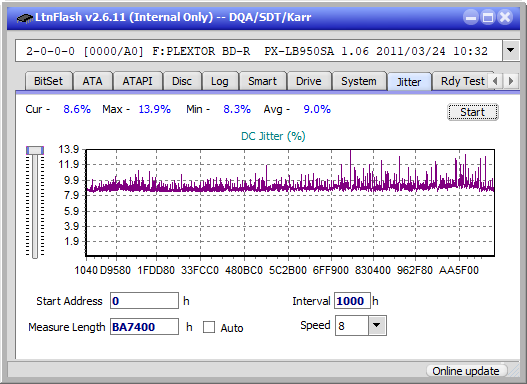Viewport: 527px width, 384px height.
Task: Click the vertical jitter scale slider thumb
Action: click(35, 150)
